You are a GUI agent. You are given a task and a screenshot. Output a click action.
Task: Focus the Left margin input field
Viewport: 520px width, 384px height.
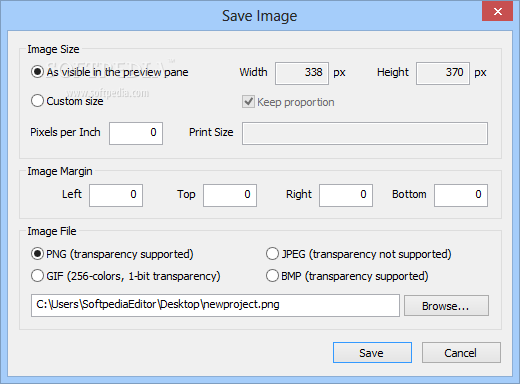(x=116, y=195)
